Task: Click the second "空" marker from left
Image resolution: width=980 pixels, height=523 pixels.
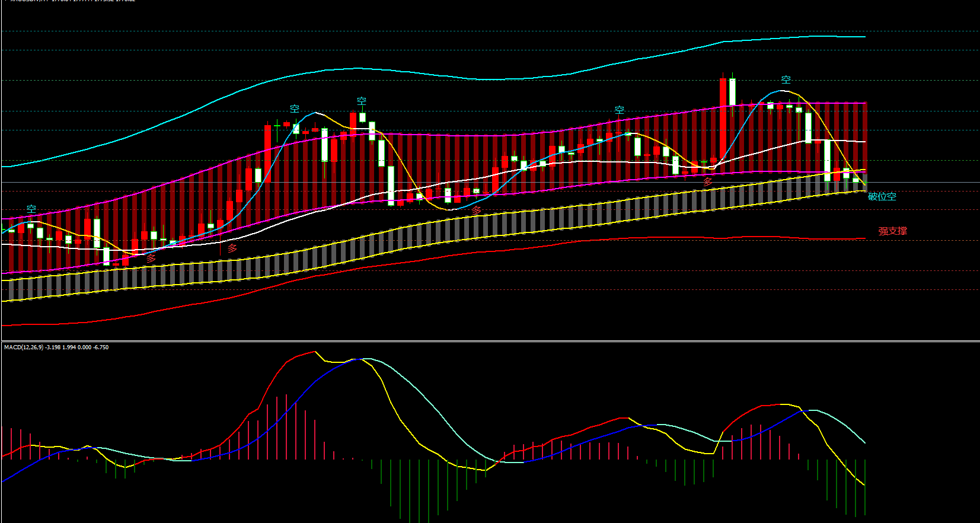Action: pos(295,109)
